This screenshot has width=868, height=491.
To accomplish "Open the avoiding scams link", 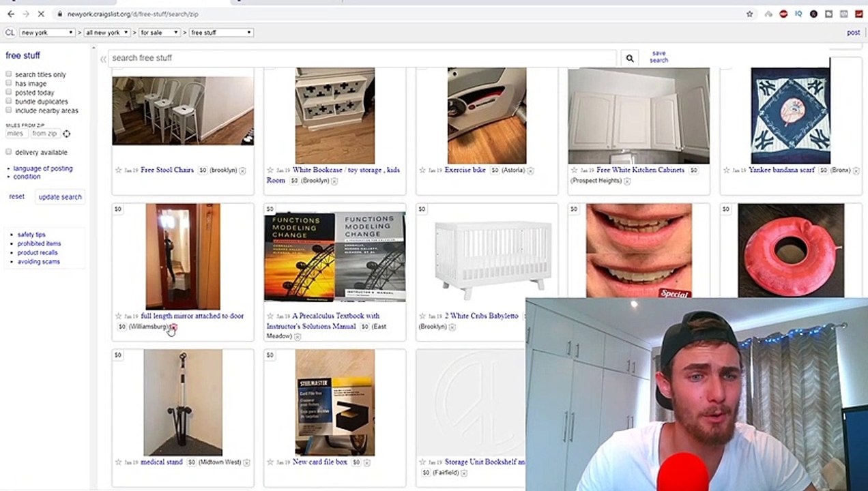I will click(x=38, y=261).
